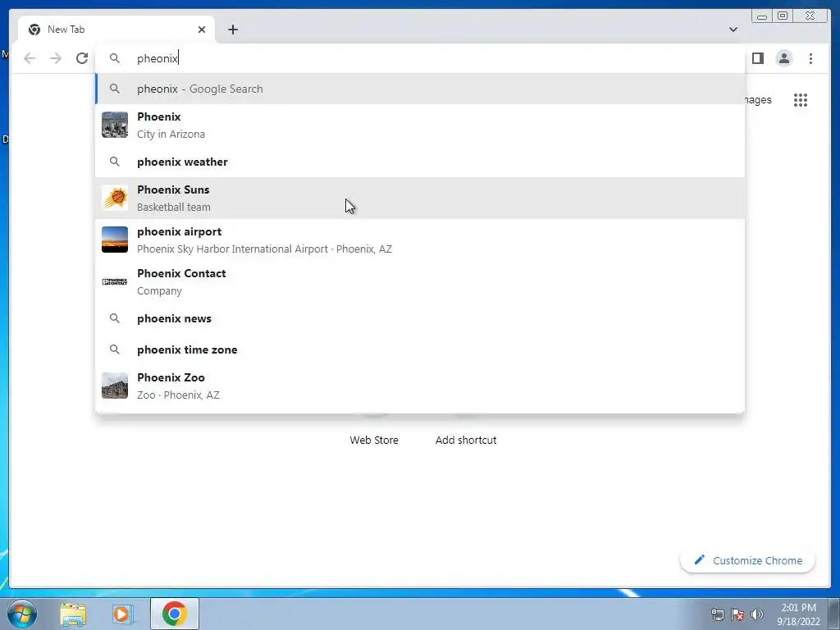Image resolution: width=840 pixels, height=630 pixels.
Task: Open Windows Explorer from taskbar
Action: 73,614
